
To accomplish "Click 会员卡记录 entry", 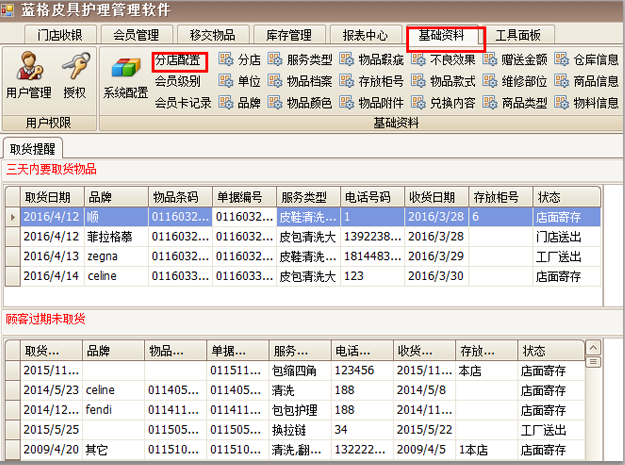I will pyautogui.click(x=183, y=102).
